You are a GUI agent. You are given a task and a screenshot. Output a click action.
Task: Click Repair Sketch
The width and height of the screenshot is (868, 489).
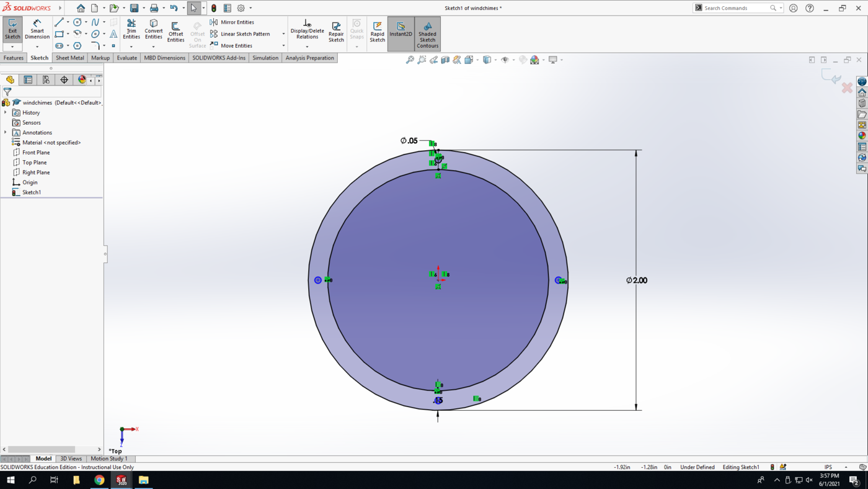tap(336, 32)
